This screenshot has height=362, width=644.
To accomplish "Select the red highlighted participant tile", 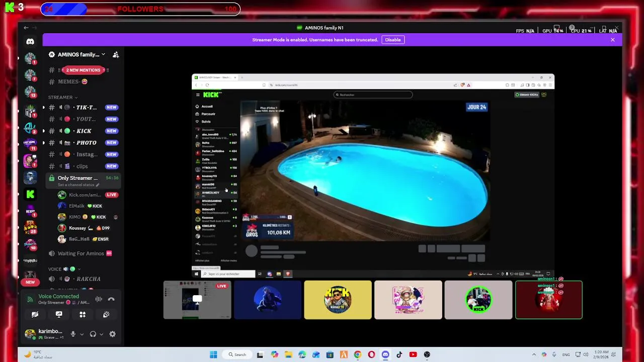I will point(549,300).
